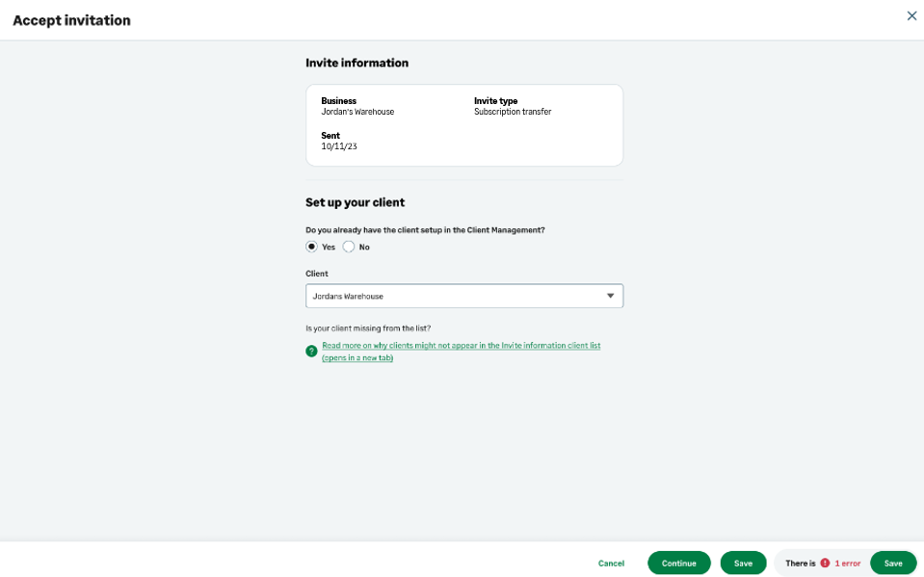
Task: Click the "Set up your client" heading
Action: click(355, 202)
